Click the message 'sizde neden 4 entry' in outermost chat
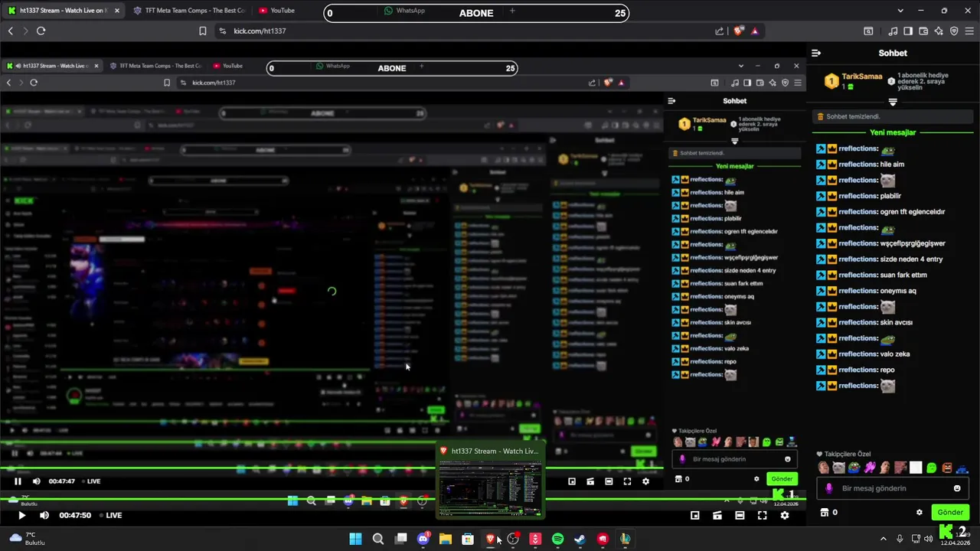This screenshot has width=980, height=551. coord(911,259)
